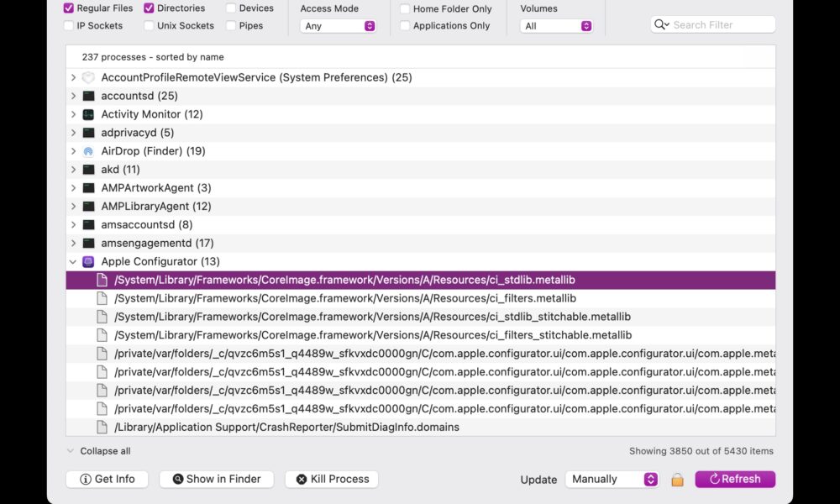Open the Volumes dropdown
The width and height of the screenshot is (840, 504).
click(557, 26)
